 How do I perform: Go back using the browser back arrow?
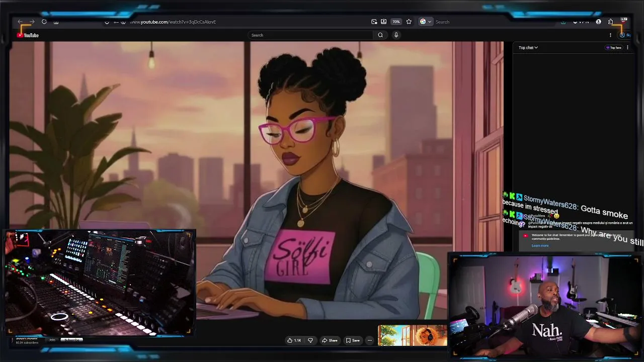pos(20,22)
